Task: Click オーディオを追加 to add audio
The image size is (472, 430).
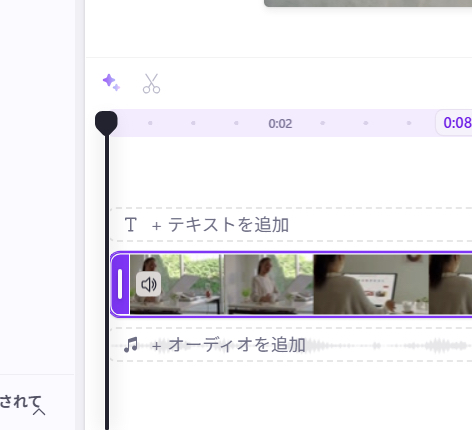Action: click(x=229, y=345)
